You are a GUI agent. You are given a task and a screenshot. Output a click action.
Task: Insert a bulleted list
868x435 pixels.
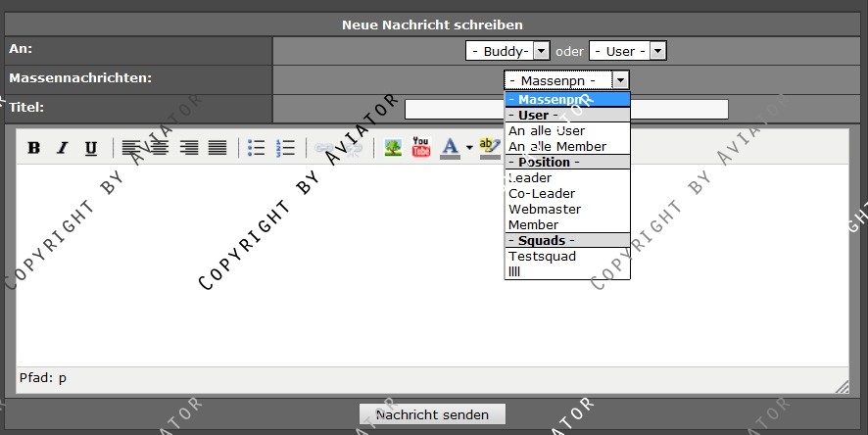coord(257,148)
